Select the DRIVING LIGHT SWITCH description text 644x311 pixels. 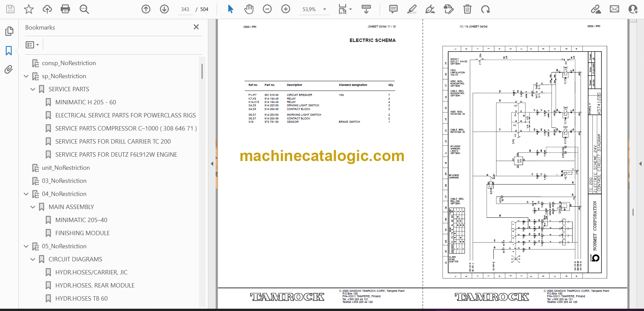click(x=303, y=105)
